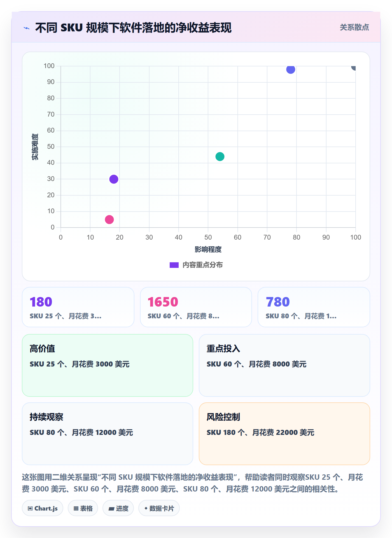
Task: Click the lightning bolt icon beside the title
Action: tap(27, 28)
